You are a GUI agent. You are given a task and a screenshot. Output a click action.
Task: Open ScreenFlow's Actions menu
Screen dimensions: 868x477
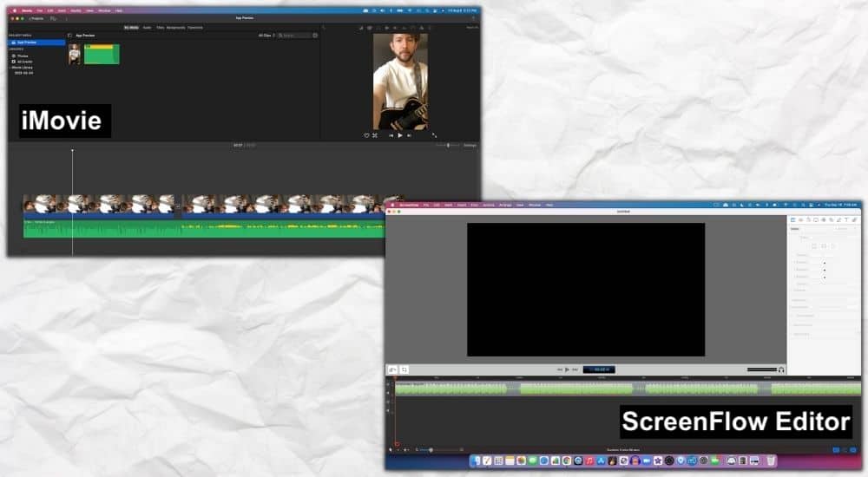(x=488, y=205)
